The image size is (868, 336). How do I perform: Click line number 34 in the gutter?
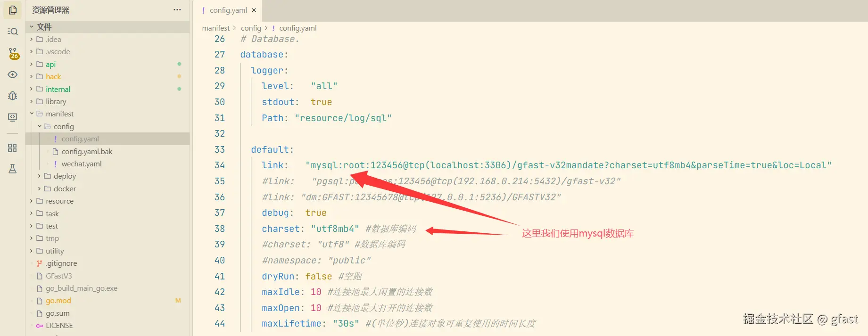click(220, 165)
